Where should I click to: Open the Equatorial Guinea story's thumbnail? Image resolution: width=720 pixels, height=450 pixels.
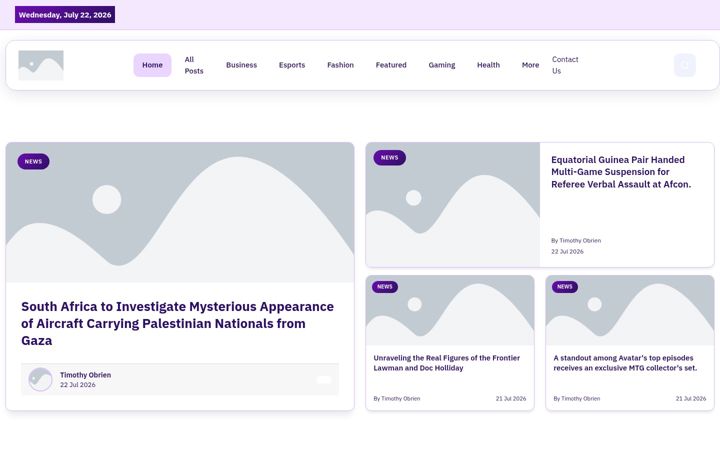tap(453, 204)
